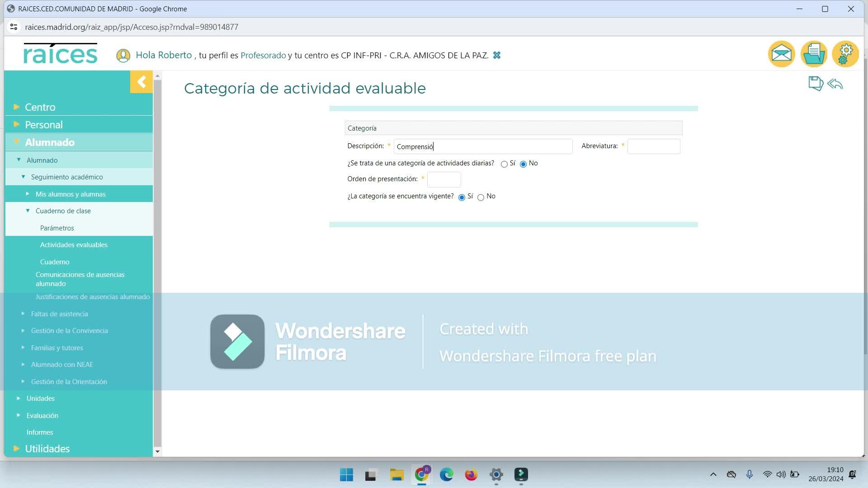
Task: Expand the Centro menu section
Action: [x=40, y=107]
